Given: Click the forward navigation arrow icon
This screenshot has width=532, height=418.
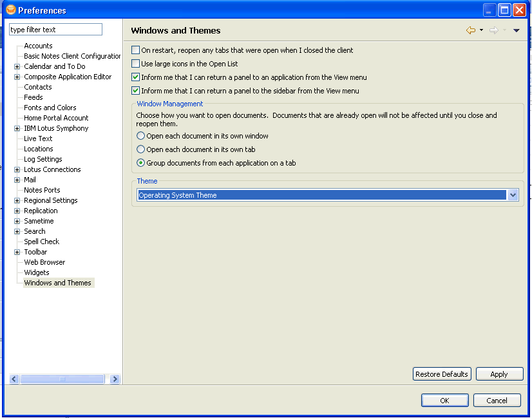Looking at the screenshot, I should click(493, 30).
